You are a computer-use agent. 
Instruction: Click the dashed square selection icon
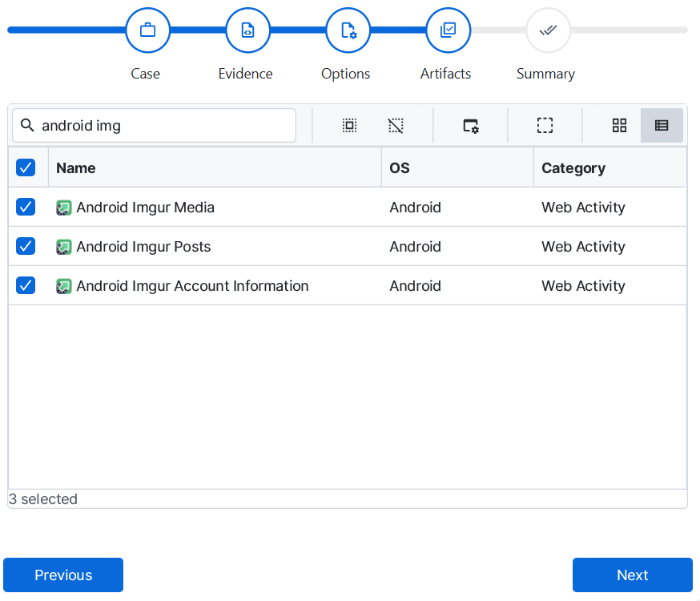[545, 125]
